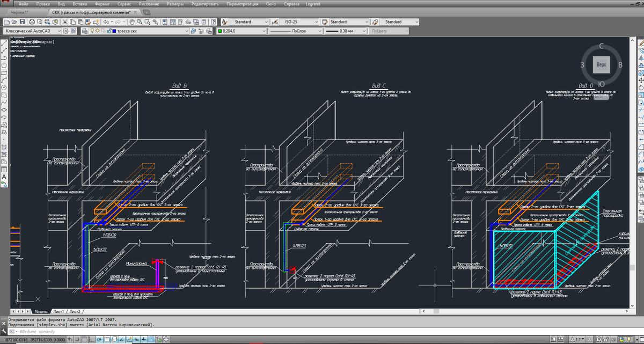Viewport: 644px width, 344px height.
Task: Open the Tool Palettes window icon
Action: (x=180, y=22)
